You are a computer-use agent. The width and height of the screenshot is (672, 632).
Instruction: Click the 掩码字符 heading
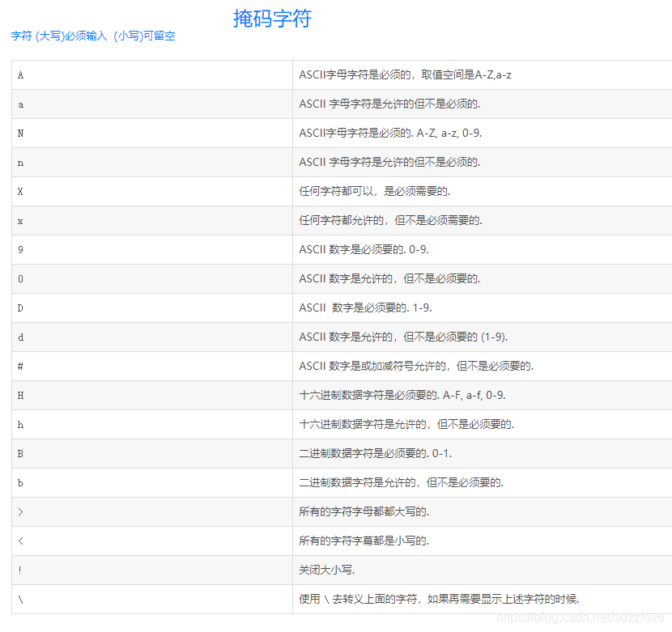click(x=272, y=19)
